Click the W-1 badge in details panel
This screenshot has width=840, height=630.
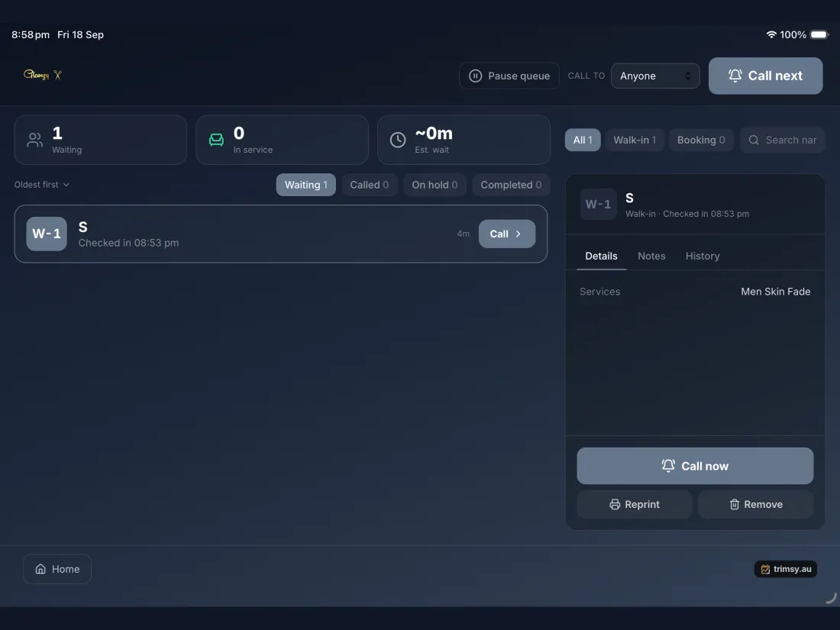599,204
